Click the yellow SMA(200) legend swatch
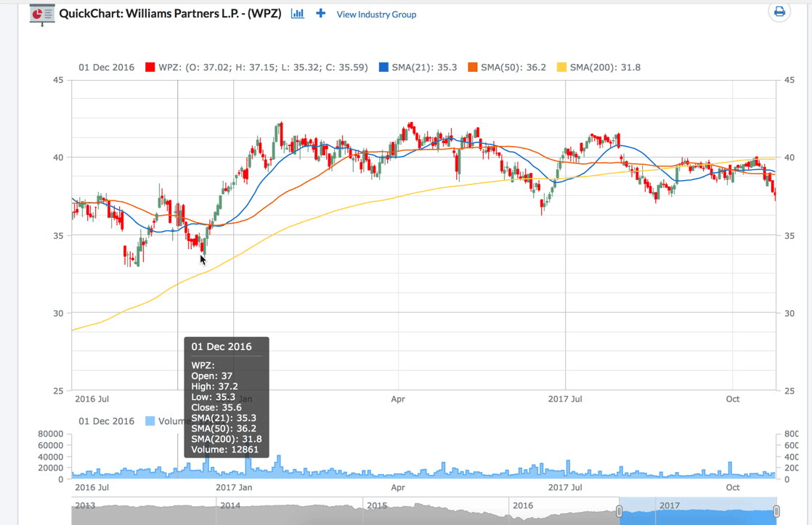 [x=562, y=68]
